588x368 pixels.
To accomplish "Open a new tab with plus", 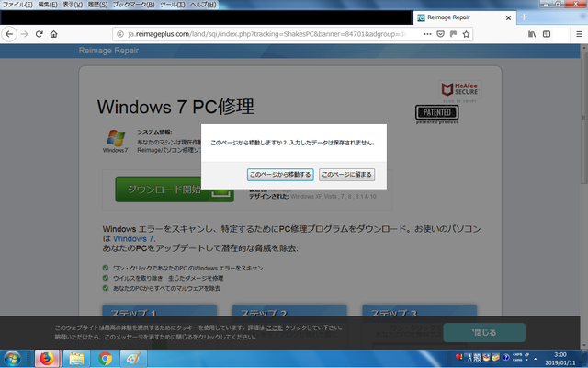I will [x=524, y=17].
